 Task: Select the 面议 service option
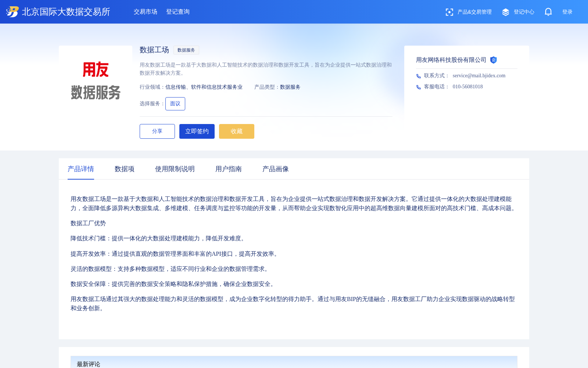click(x=175, y=104)
